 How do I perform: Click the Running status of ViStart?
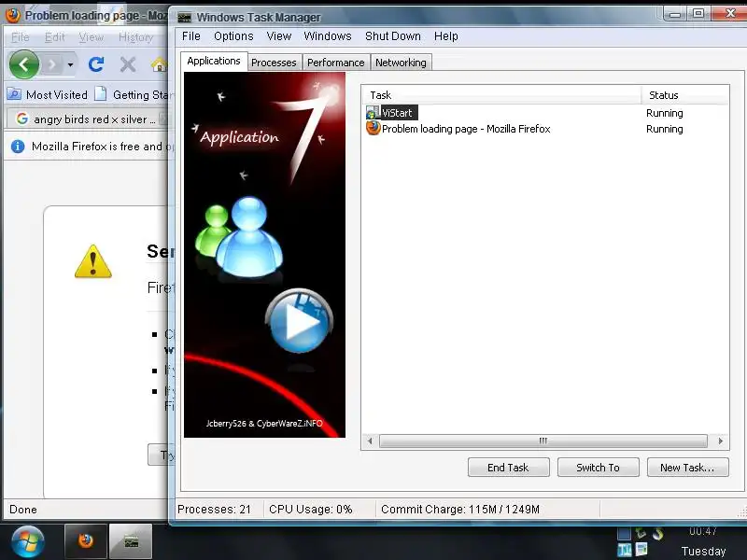coord(665,113)
